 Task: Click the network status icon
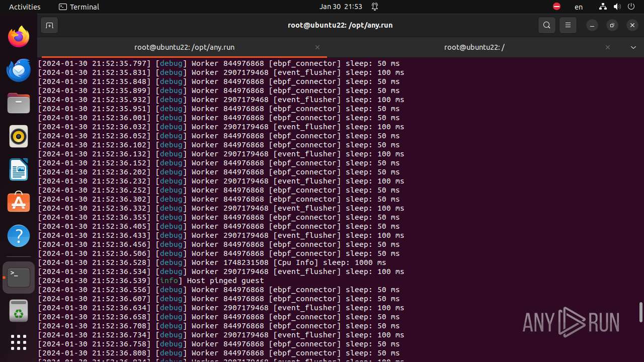603,7
